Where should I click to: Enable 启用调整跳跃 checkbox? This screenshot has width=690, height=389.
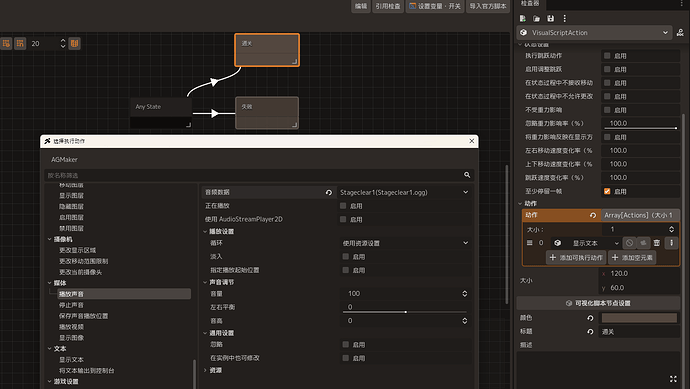[x=607, y=69]
